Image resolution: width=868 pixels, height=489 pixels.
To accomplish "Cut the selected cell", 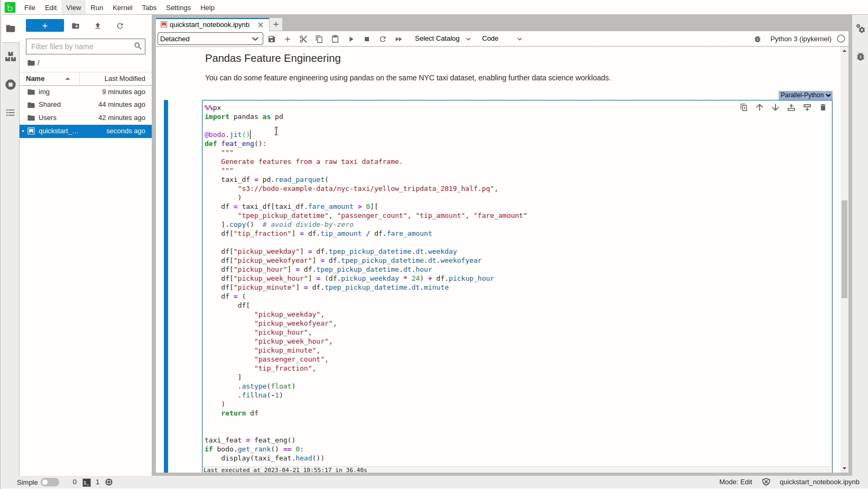I will 303,39.
